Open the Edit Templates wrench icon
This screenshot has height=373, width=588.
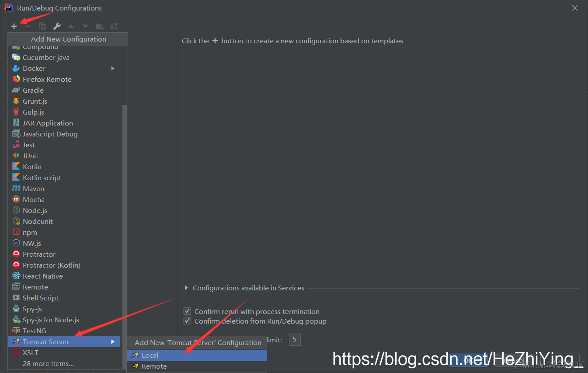(x=57, y=26)
